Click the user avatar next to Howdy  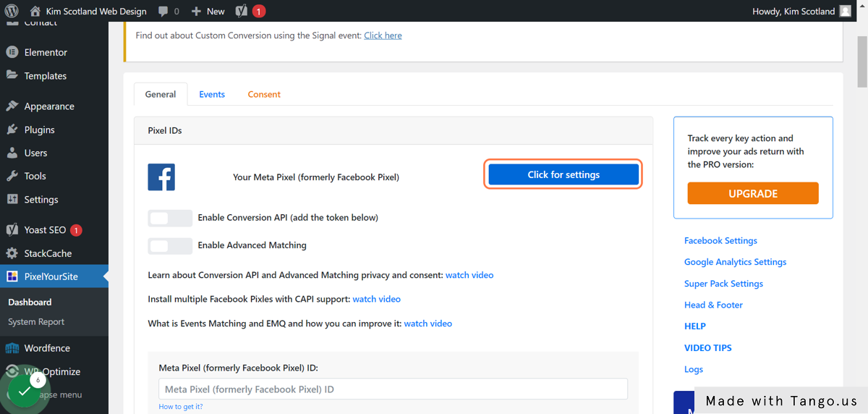846,11
